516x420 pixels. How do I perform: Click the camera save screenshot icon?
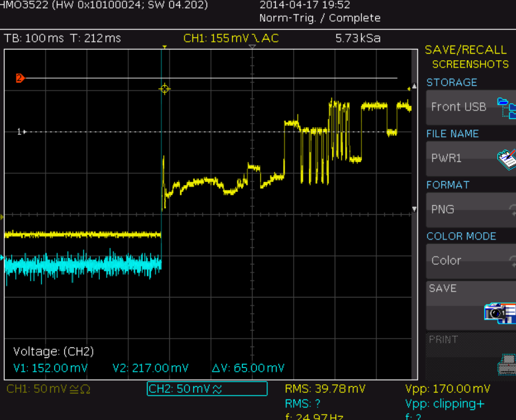pos(500,313)
